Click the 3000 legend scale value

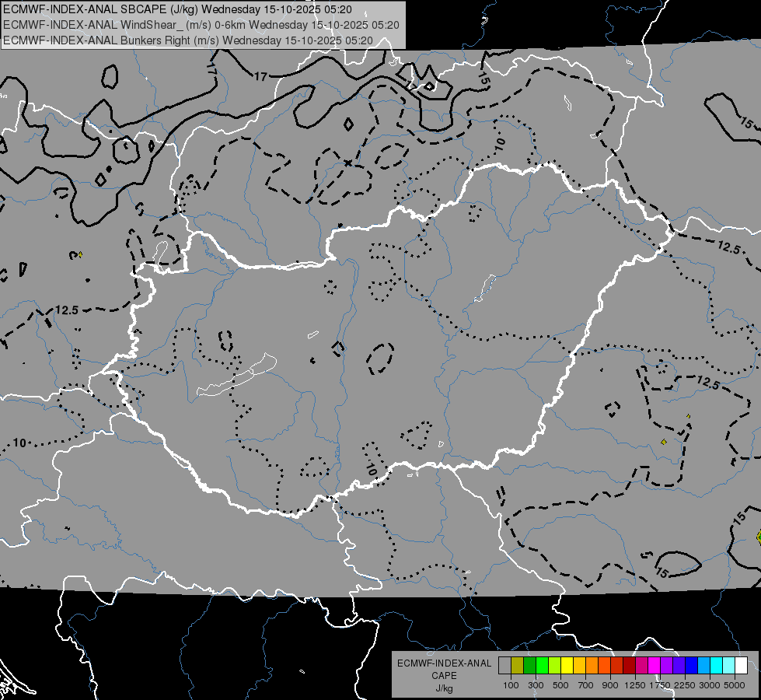click(710, 685)
